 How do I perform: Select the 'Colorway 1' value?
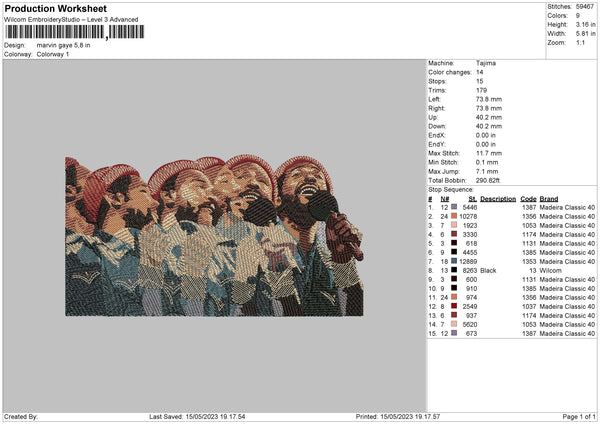(53, 54)
